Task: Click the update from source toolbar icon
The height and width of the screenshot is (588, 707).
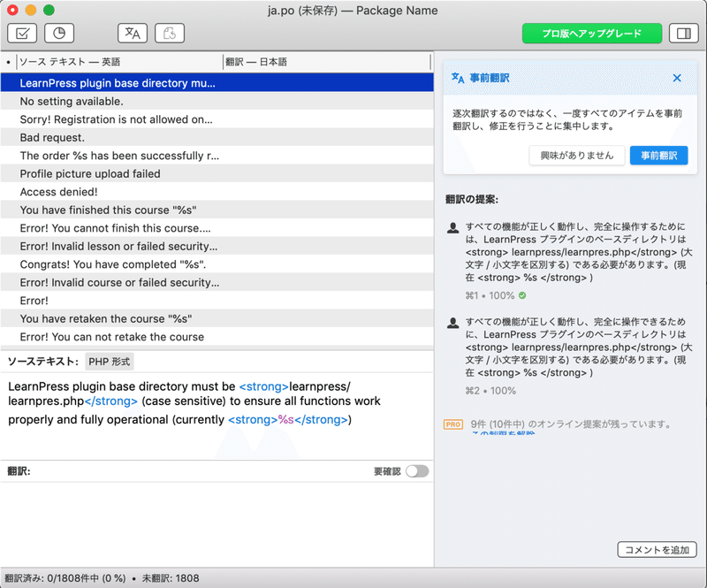Action: [170, 33]
